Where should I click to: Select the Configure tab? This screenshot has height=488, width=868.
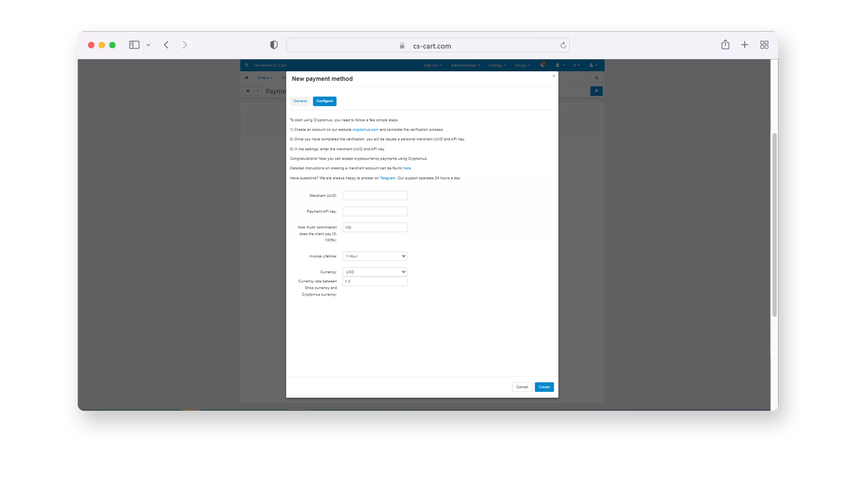click(x=325, y=101)
